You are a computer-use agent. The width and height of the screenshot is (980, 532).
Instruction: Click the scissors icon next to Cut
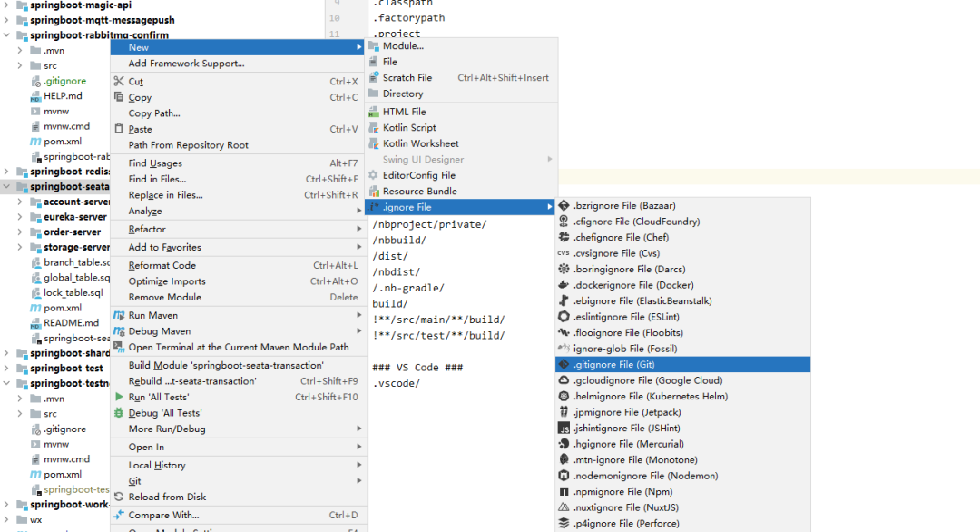tap(119, 82)
